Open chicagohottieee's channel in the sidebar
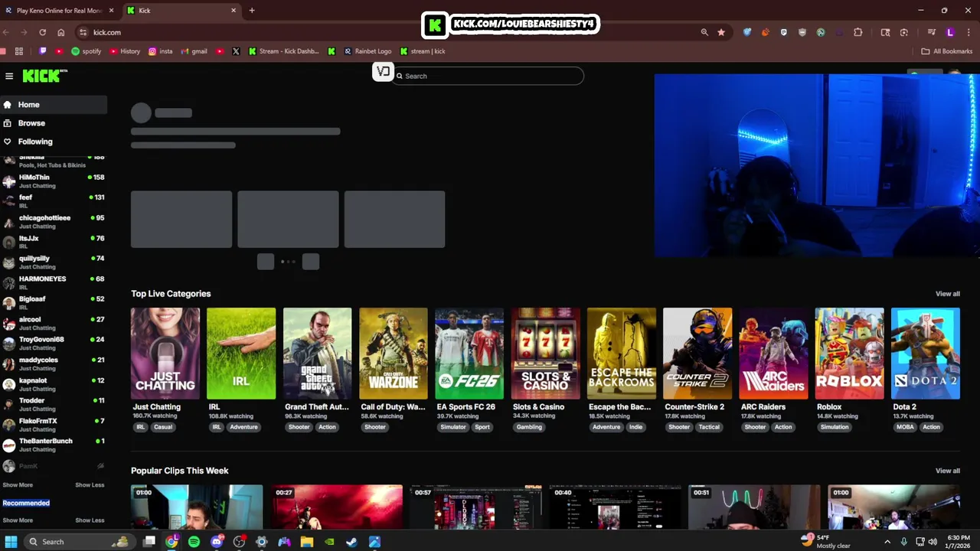980x551 pixels. [54, 222]
